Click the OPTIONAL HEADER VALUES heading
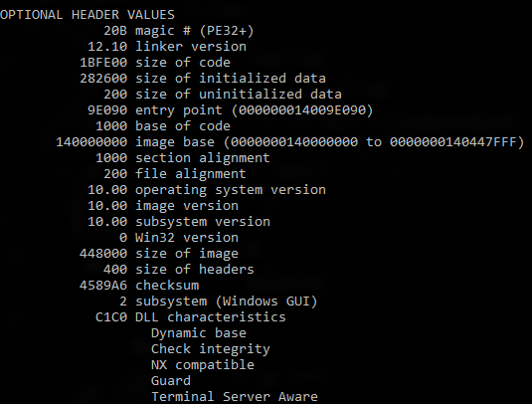The width and height of the screenshot is (532, 404). pos(88,15)
